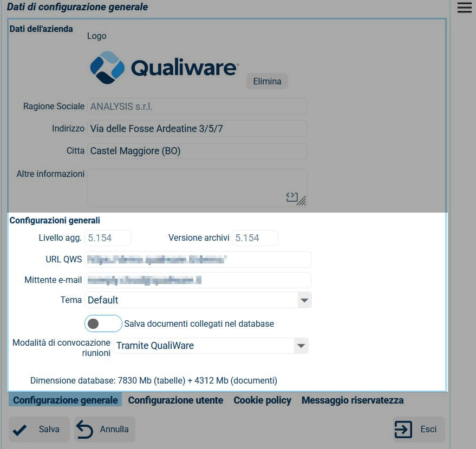
Task: Click the URL QWS input field
Action: 198,260
